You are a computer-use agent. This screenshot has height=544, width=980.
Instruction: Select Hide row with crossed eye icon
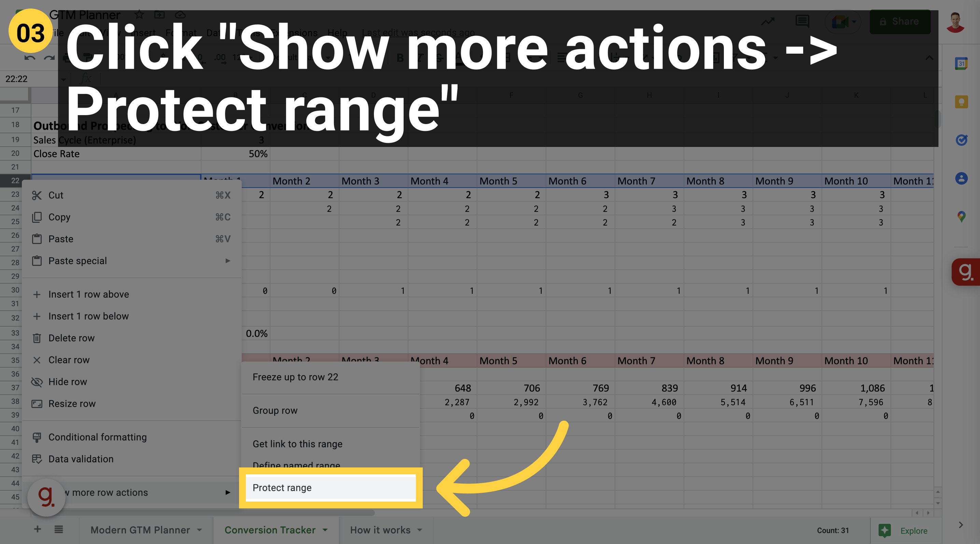pos(131,382)
